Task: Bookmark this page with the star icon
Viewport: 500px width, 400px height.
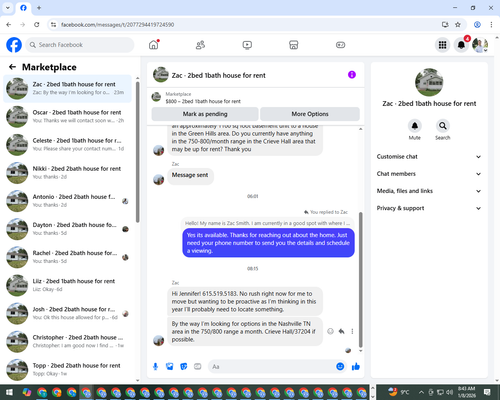Action: coord(458,24)
